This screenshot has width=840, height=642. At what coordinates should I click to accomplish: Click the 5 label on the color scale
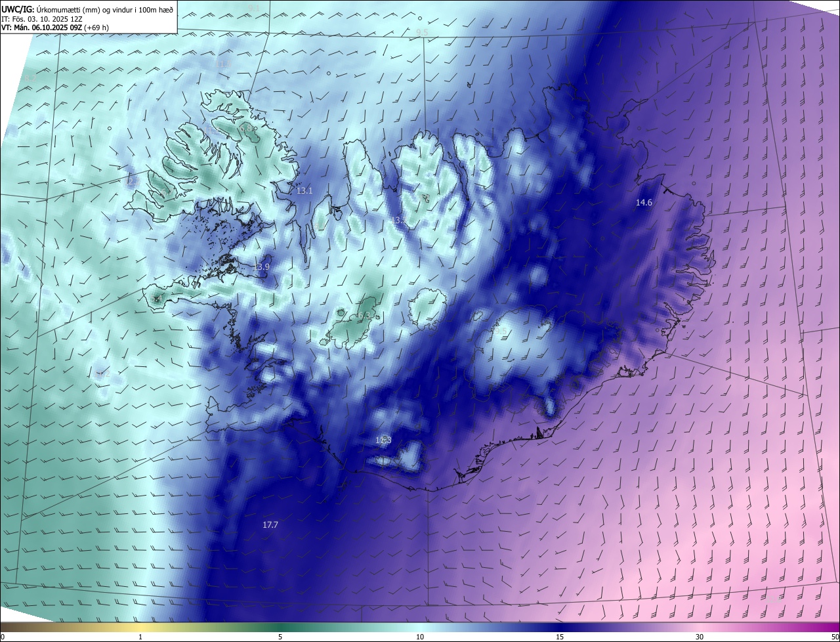tap(280, 637)
